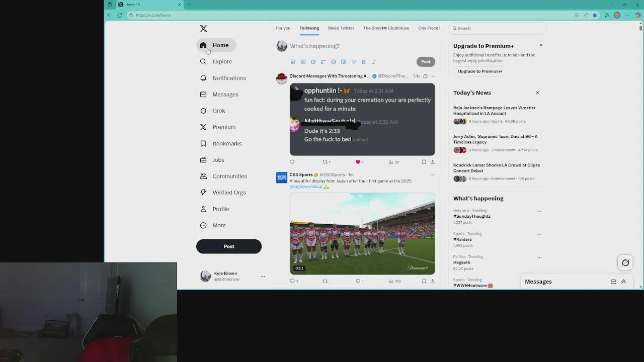Screen dimensions: 644x362
Task: Open options for Hegseth trend
Action: coord(539,258)
